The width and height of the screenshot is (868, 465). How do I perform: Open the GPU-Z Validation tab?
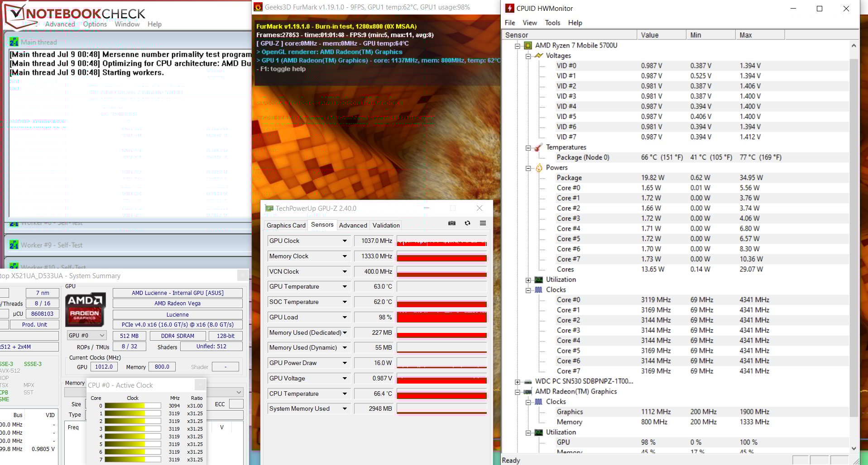pyautogui.click(x=386, y=225)
